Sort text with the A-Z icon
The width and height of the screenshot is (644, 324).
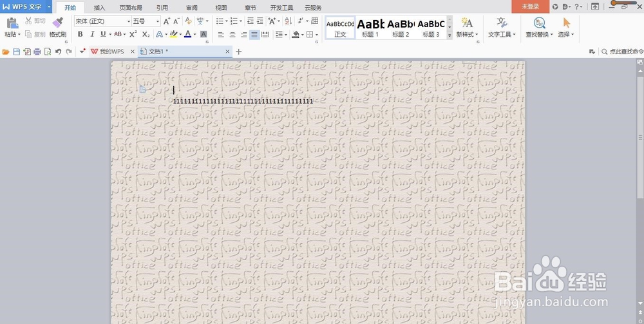pyautogui.click(x=288, y=21)
